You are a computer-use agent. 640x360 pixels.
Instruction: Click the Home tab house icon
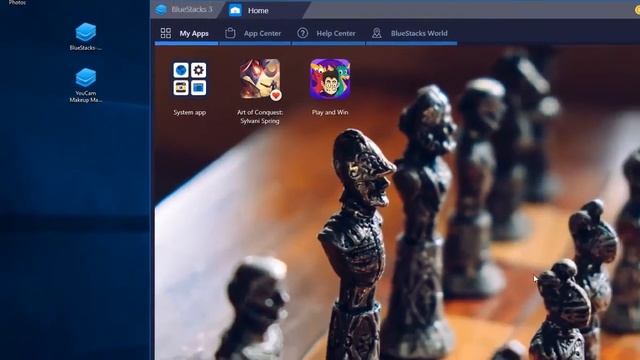click(235, 10)
